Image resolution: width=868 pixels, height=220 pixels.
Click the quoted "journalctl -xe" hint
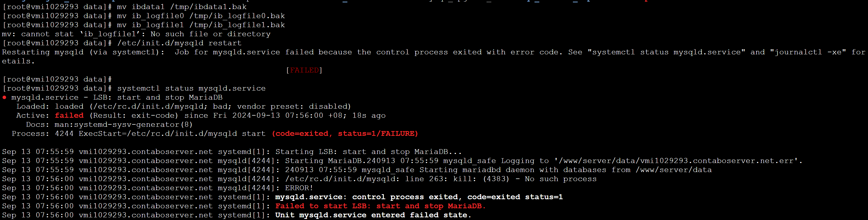[808, 52]
